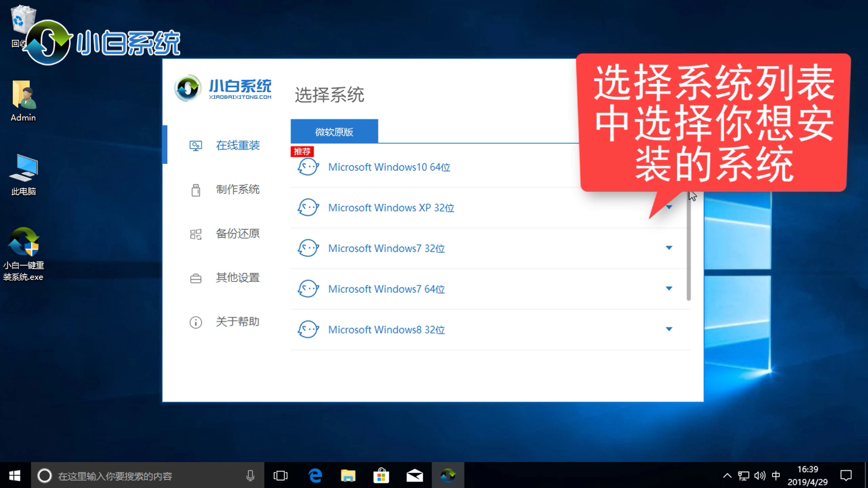Viewport: 868px width, 488px height.
Task: Click the 制作系统 USB drive icon
Action: tap(195, 190)
